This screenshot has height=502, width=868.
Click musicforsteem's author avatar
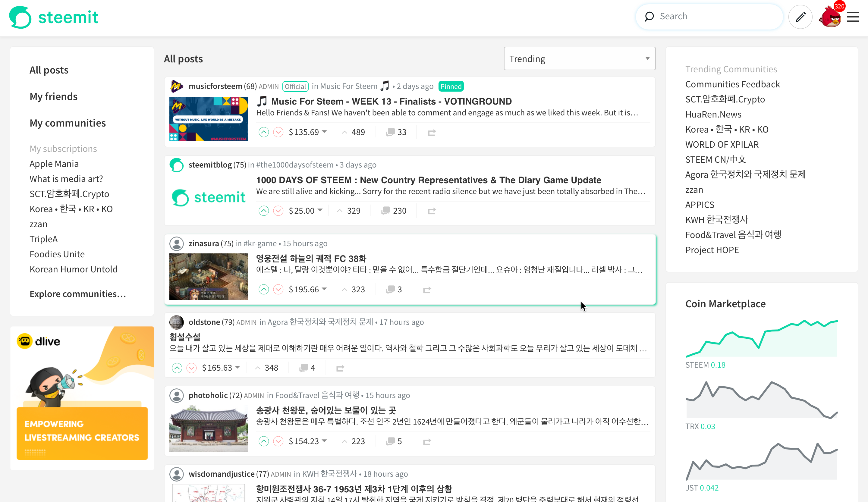click(x=177, y=86)
